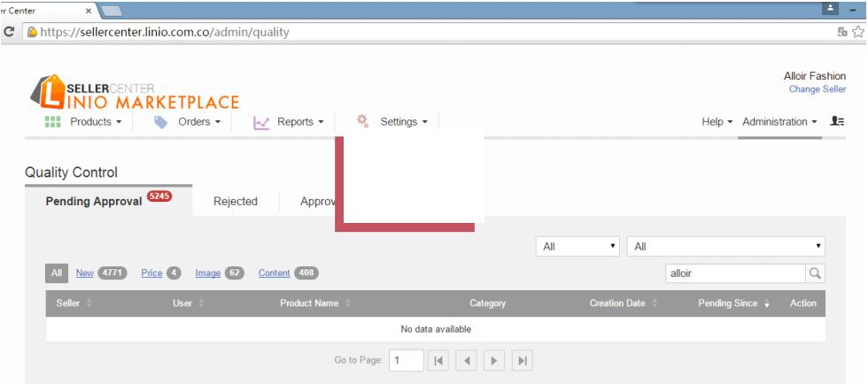This screenshot has height=384, width=868.
Task: Click the Linio Marketplace Seller Center logo
Action: click(135, 92)
